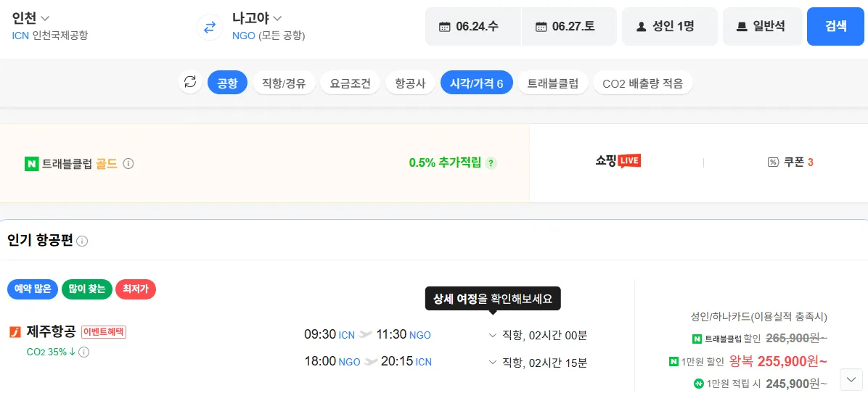Click the filter reset refresh icon
Screen dimensions: 868x401
click(190, 83)
